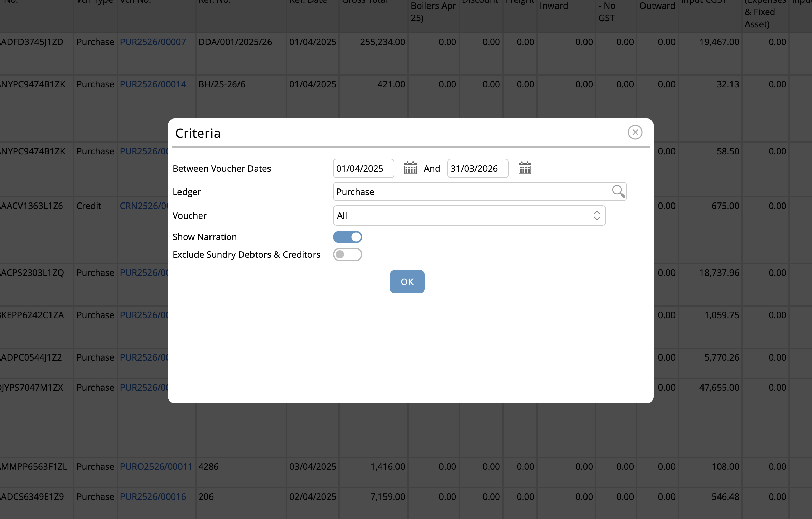Select reference number DDA/001/2025/26
Viewport: 812px width, 519px height.
pyautogui.click(x=235, y=42)
